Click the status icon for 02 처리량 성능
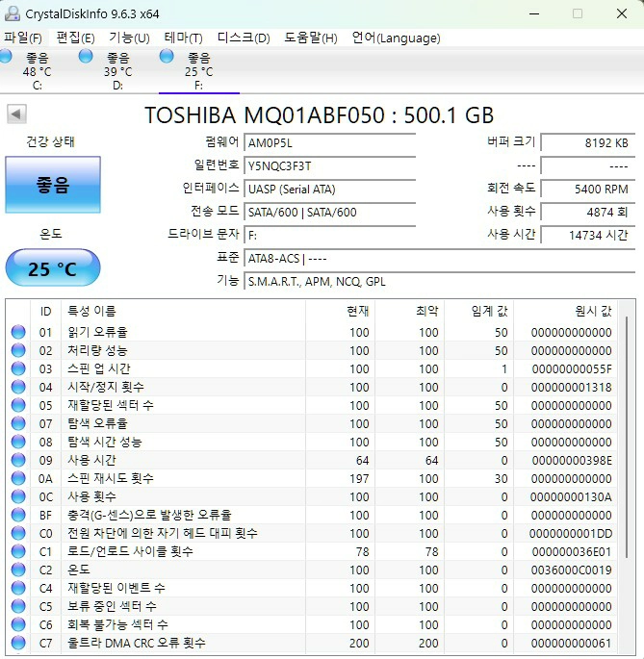644x659 pixels. tap(18, 350)
